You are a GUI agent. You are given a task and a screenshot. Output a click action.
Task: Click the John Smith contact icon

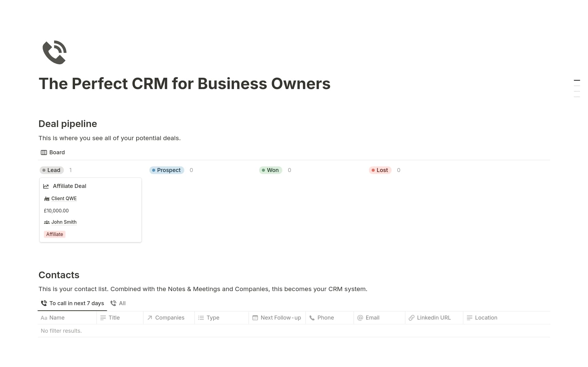pos(47,222)
